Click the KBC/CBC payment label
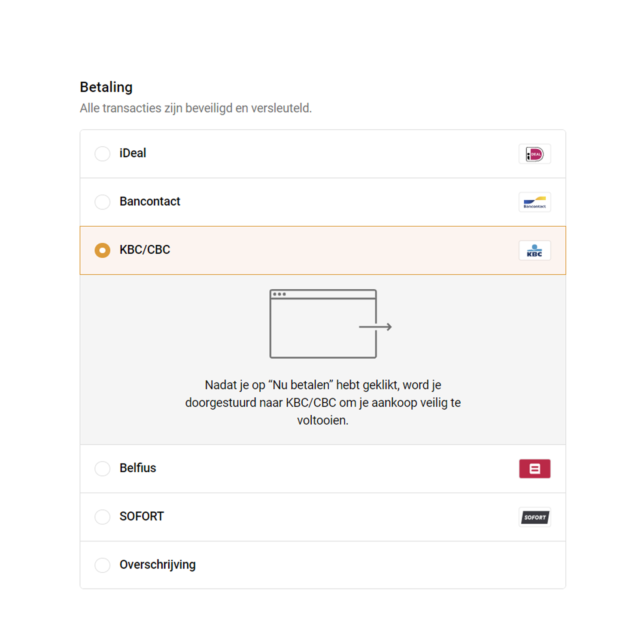 point(145,250)
